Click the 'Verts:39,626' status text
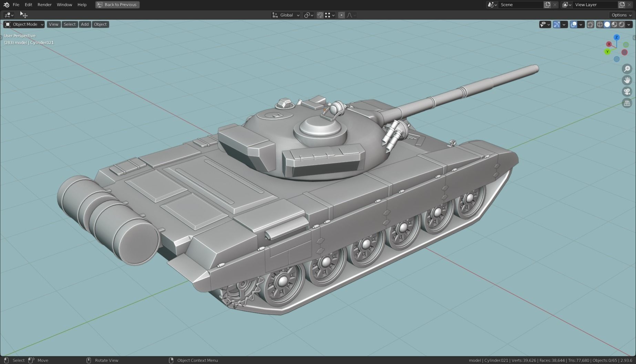This screenshot has width=636, height=364. pos(524,360)
